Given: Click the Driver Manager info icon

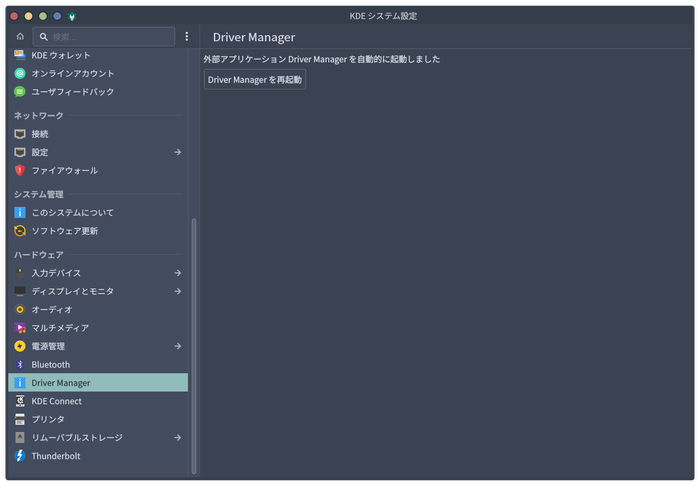Looking at the screenshot, I should tap(20, 382).
